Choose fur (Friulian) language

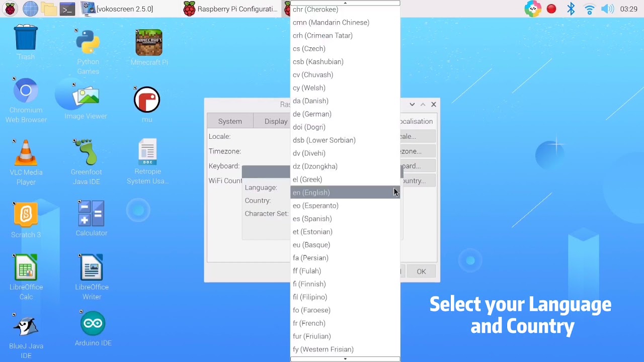345,336
